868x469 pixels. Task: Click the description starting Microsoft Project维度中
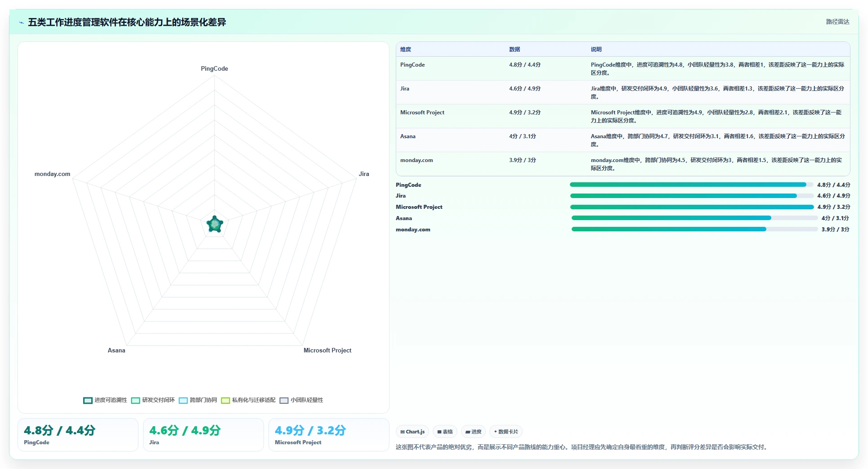[716, 117]
